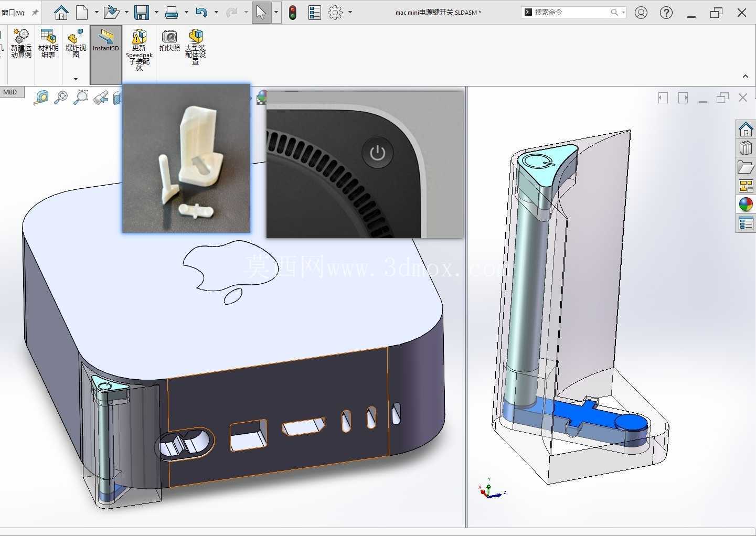This screenshot has height=536, width=756.
Task: Toggle Instant3D mode
Action: tap(106, 55)
